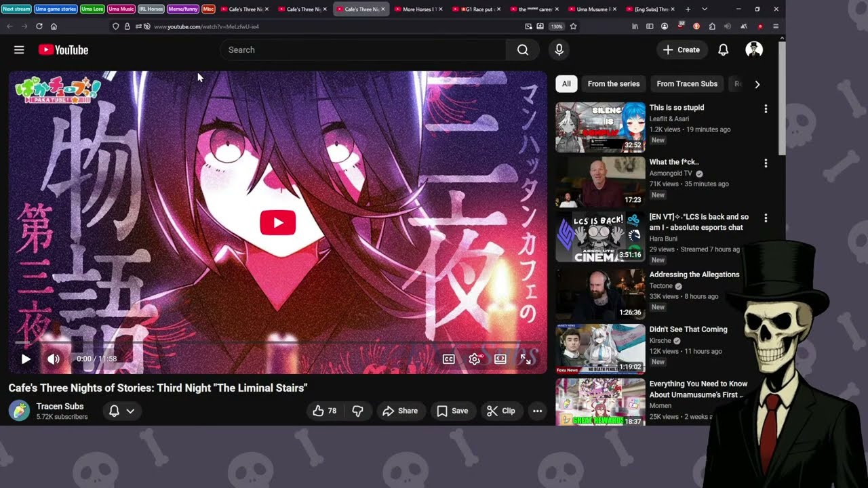The width and height of the screenshot is (868, 488).
Task: Open the YouTube hamburger guide menu
Action: pos(19,49)
